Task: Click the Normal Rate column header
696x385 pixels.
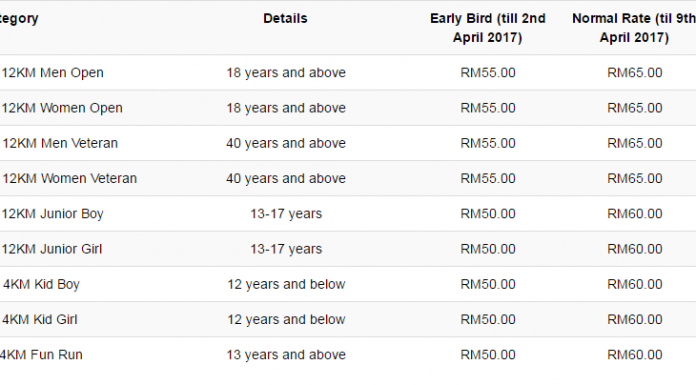Action: (634, 28)
